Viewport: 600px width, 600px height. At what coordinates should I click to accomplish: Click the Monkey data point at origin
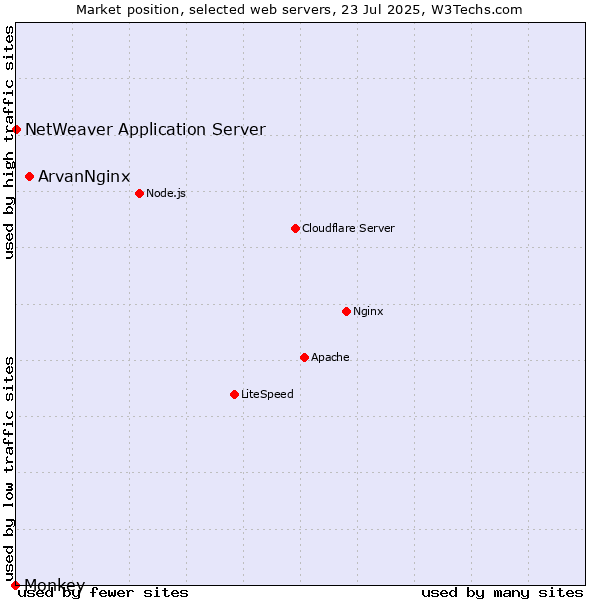pos(15,585)
